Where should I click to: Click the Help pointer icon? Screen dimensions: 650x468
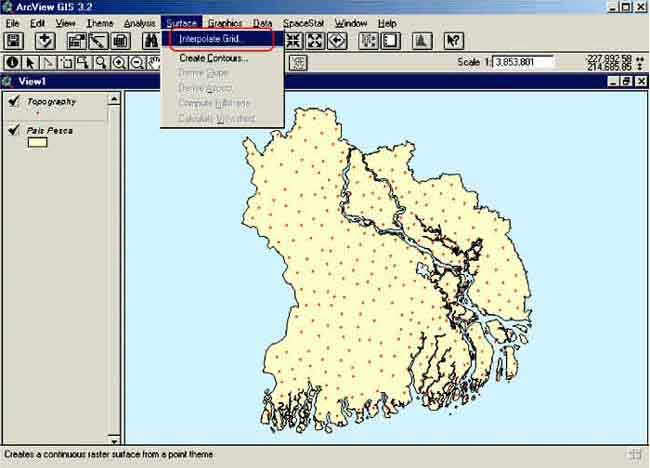click(453, 41)
